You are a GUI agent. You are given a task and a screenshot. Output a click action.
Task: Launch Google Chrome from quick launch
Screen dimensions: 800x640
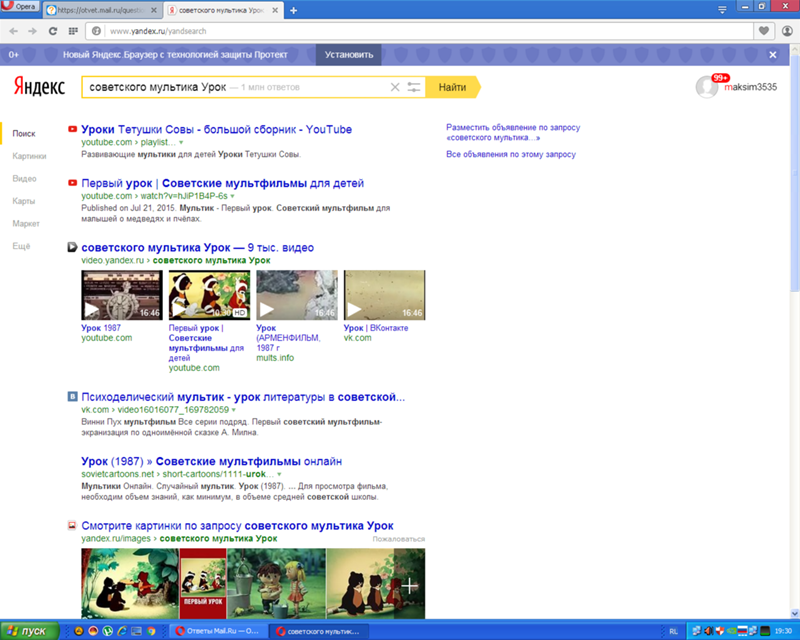point(151,631)
